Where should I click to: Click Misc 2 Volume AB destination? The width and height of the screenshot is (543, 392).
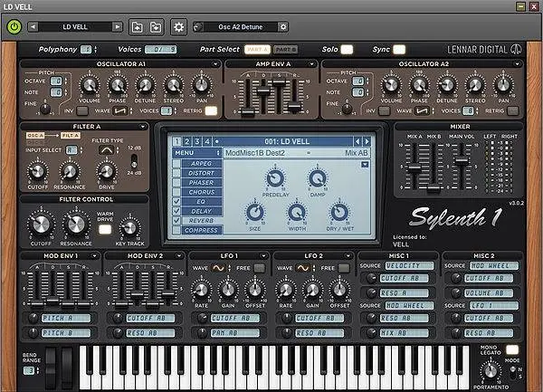click(489, 293)
